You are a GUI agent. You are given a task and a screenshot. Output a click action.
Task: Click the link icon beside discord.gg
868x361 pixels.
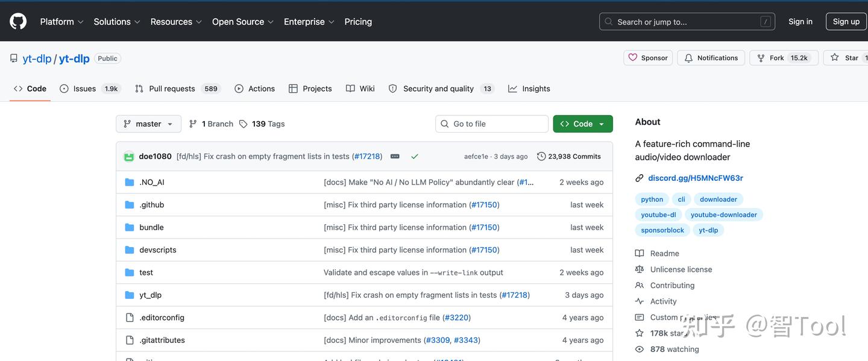point(640,178)
